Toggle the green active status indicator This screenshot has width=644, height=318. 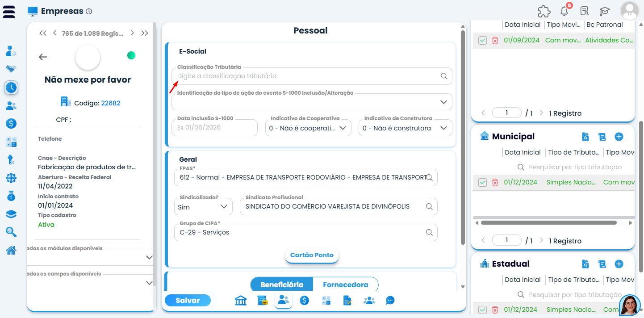pos(131,55)
